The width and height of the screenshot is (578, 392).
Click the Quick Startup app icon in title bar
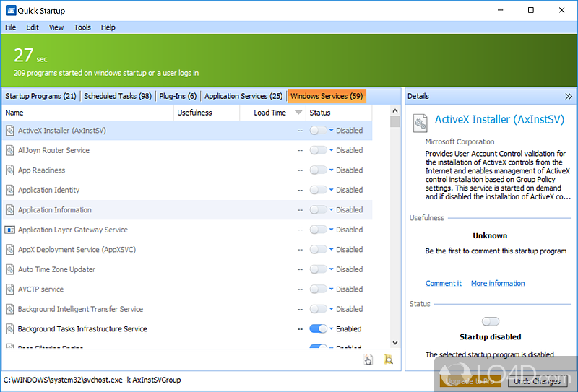(9, 10)
